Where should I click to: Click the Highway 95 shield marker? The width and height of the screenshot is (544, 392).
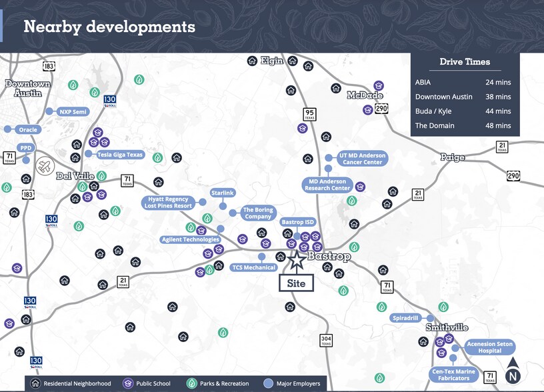pyautogui.click(x=309, y=114)
